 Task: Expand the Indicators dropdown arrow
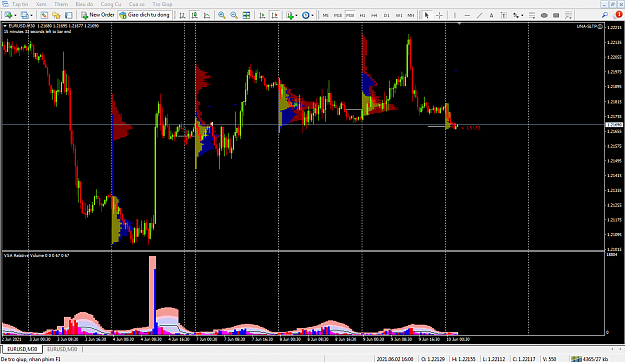point(296,15)
